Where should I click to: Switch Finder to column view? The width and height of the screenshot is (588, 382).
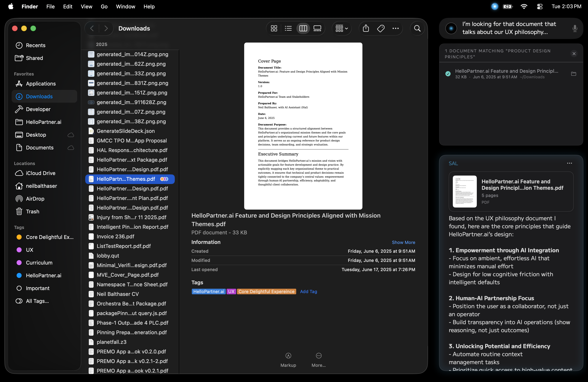pyautogui.click(x=303, y=28)
